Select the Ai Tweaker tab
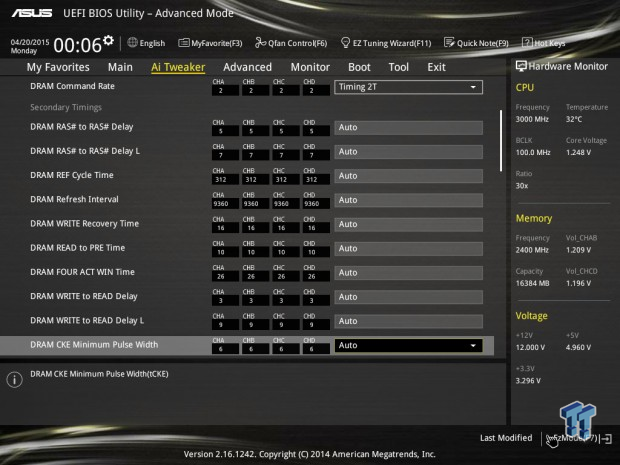The image size is (620, 465). coord(178,67)
